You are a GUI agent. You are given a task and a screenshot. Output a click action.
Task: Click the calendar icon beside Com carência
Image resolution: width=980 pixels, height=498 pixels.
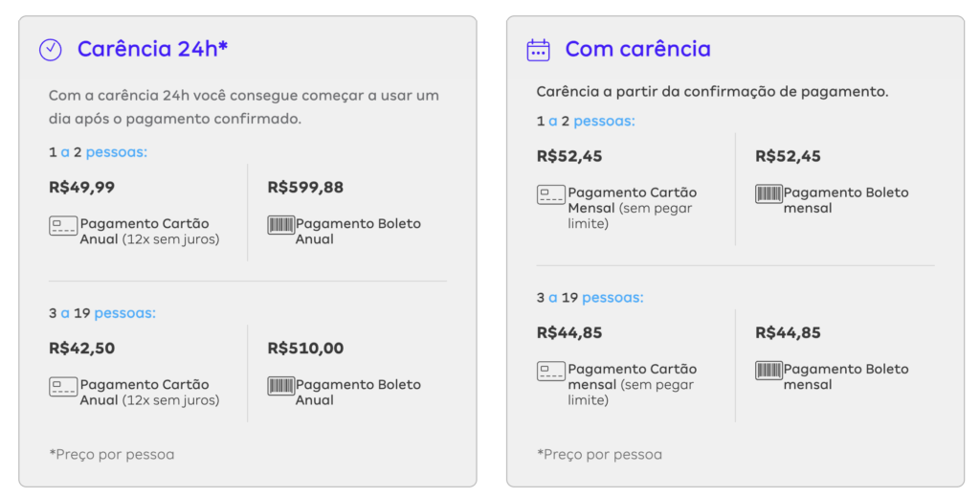click(538, 50)
